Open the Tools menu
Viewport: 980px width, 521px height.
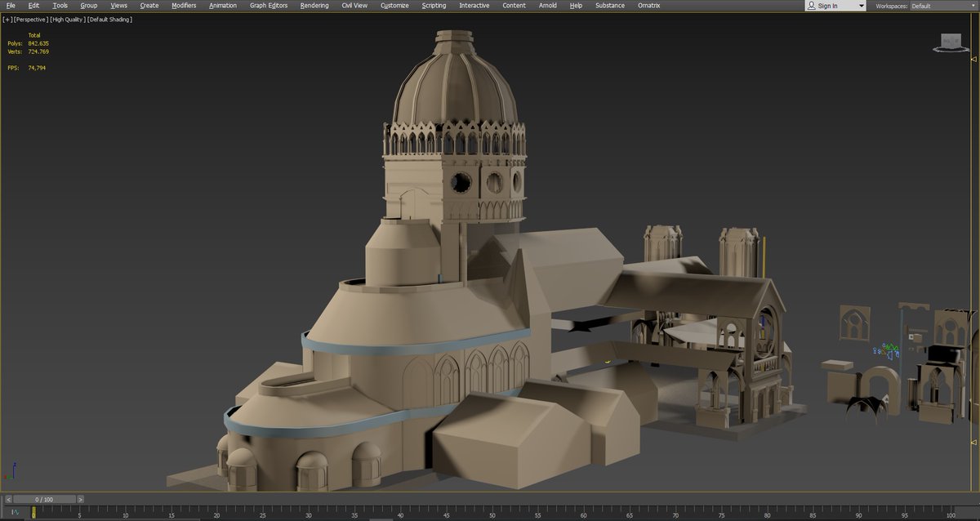(60, 6)
